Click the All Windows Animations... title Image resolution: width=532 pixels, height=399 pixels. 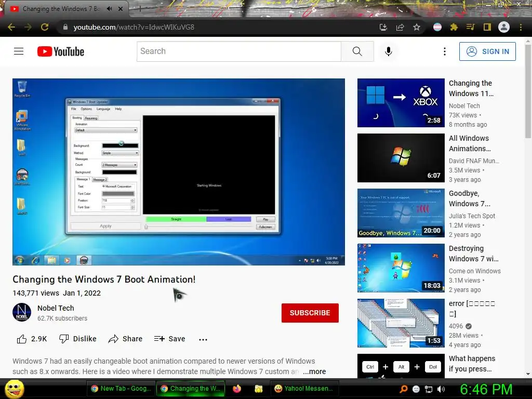tap(470, 143)
